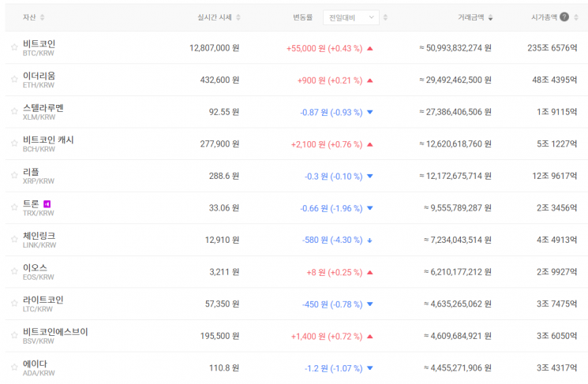Sort by 실시간 시세 column arrows

[238, 17]
